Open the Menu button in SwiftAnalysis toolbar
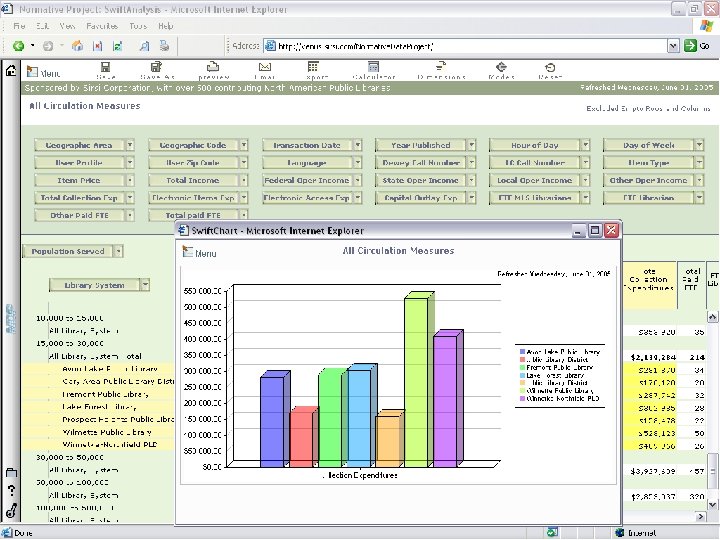Screen dimensions: 720x540 pyautogui.click(x=43, y=72)
